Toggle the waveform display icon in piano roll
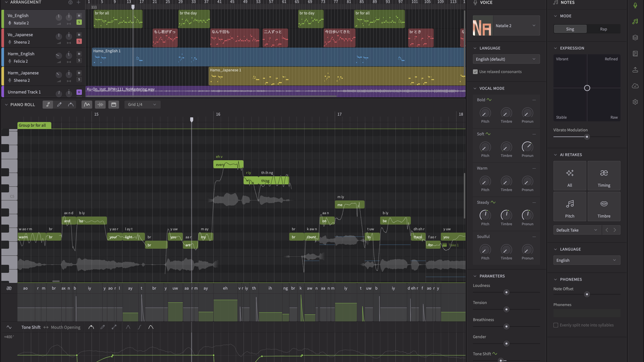The height and width of the screenshot is (362, 644). click(100, 105)
